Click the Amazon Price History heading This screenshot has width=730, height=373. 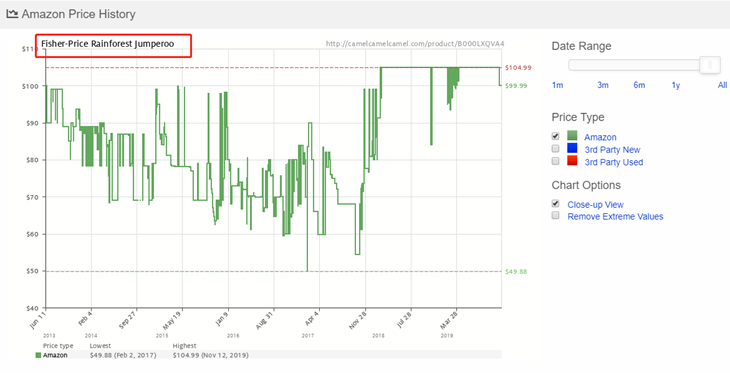(x=78, y=14)
